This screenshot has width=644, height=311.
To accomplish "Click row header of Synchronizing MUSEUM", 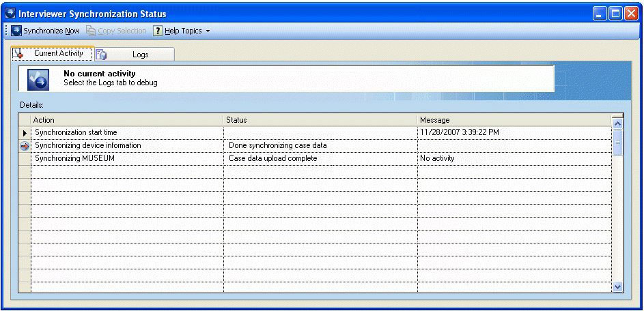I will click(x=24, y=159).
